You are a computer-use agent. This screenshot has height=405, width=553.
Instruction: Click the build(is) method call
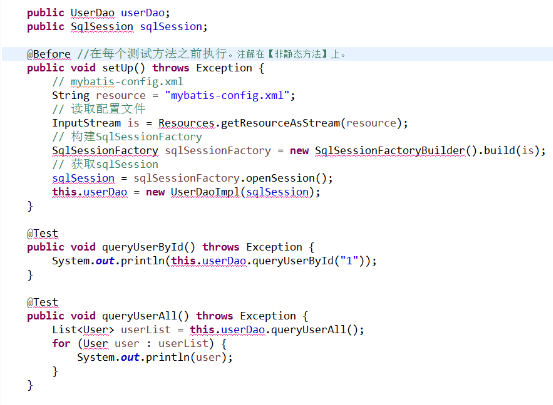pyautogui.click(x=511, y=150)
